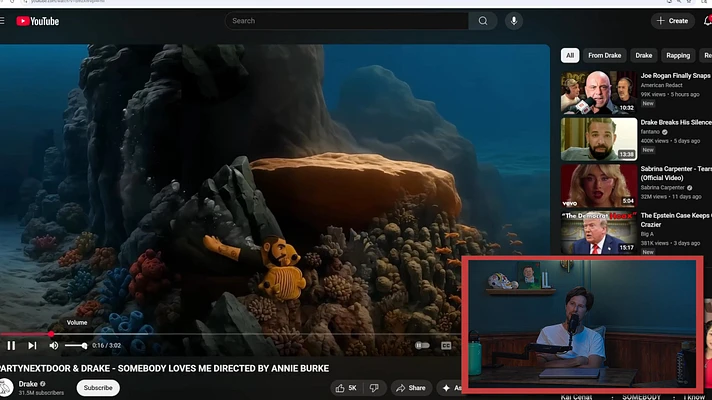Viewport: 712px width, 400px height.
Task: Subscribe to the Drake channel
Action: 98,388
